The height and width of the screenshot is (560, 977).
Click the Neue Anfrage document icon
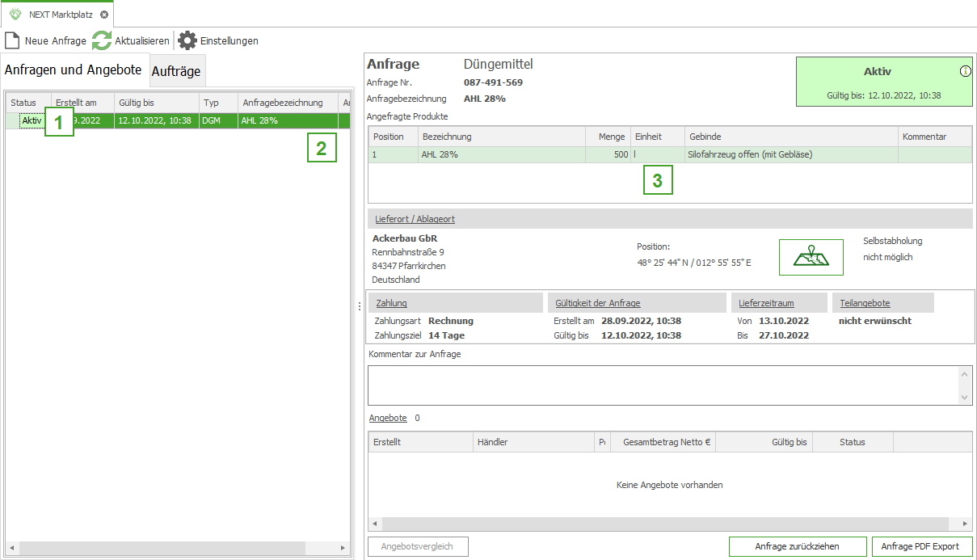click(x=12, y=40)
